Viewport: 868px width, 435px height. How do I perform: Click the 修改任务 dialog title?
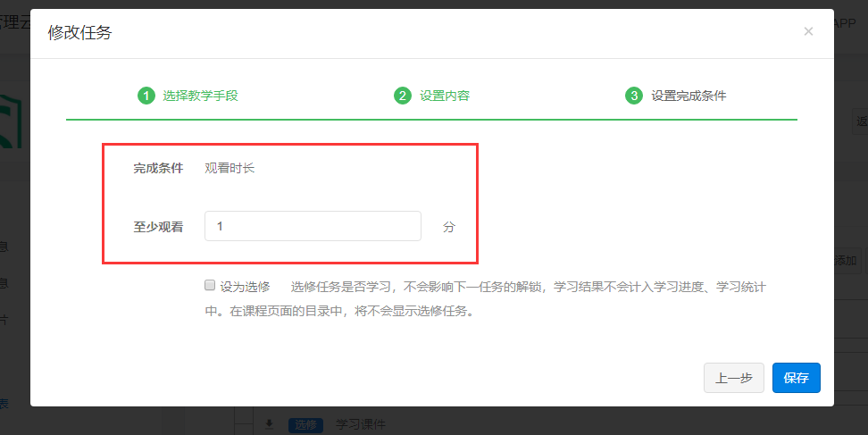[x=79, y=32]
